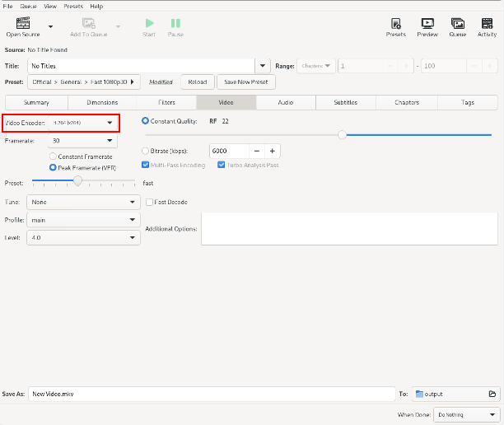Screen dimensions: 504x425
Task: Switch to the Dimensions tab
Action: (102, 103)
